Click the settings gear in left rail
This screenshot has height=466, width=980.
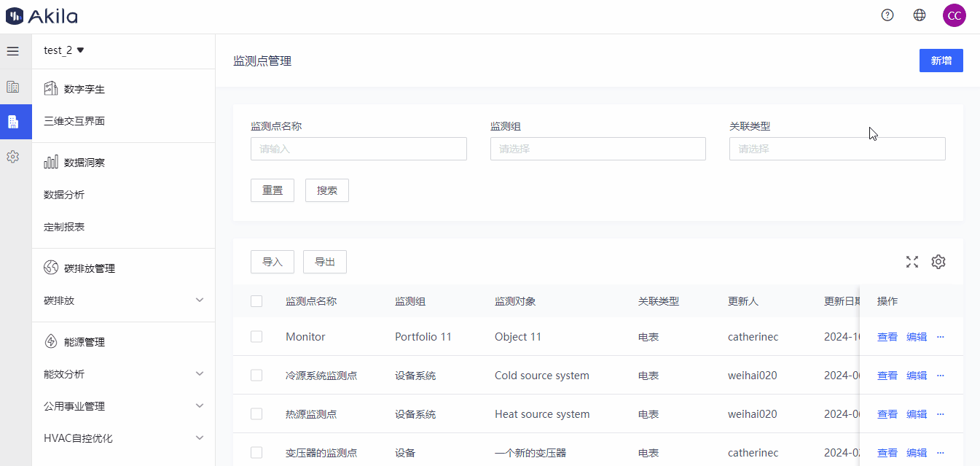[x=12, y=157]
